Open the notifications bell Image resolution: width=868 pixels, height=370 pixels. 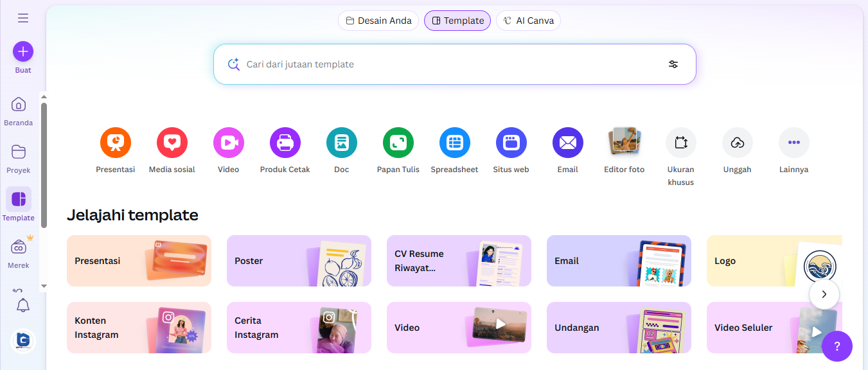(x=22, y=305)
